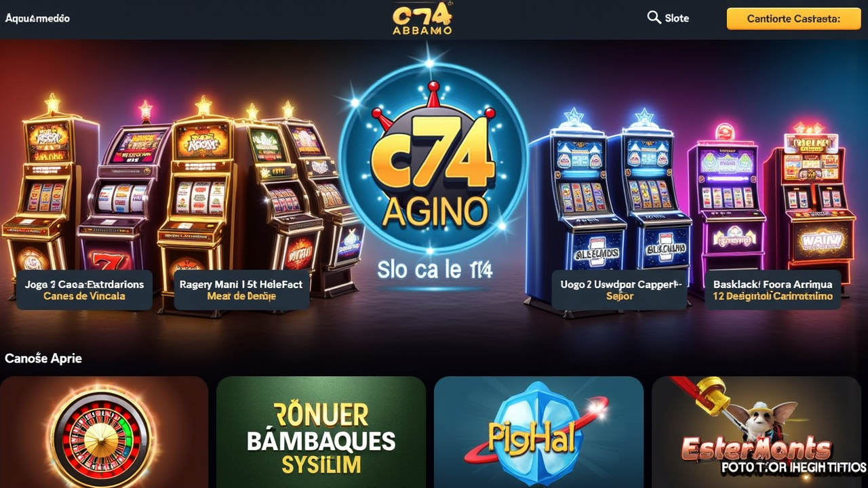Select the Canośe Aprie section heading
This screenshot has height=488, width=868.
coord(43,358)
